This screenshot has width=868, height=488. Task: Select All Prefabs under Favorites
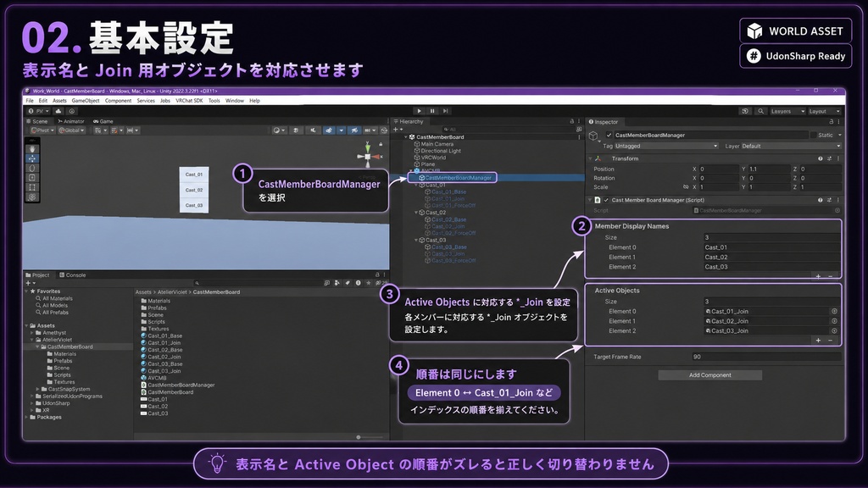pos(55,312)
